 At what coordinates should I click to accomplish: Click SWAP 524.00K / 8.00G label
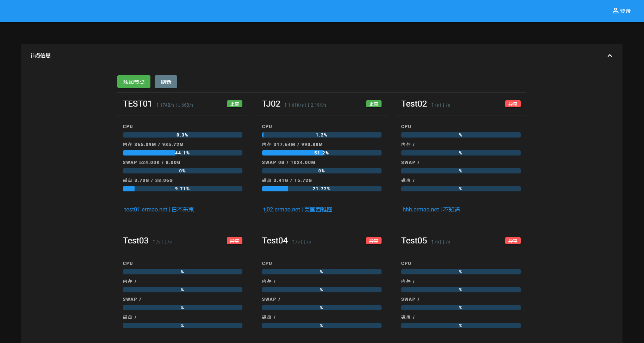tap(151, 162)
